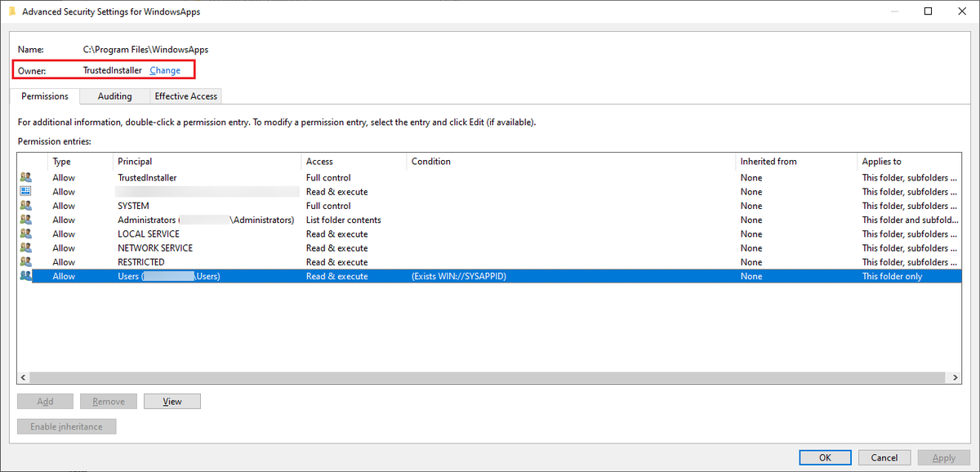Click the app package icon in second row
This screenshot has width=980, height=472.
25,191
